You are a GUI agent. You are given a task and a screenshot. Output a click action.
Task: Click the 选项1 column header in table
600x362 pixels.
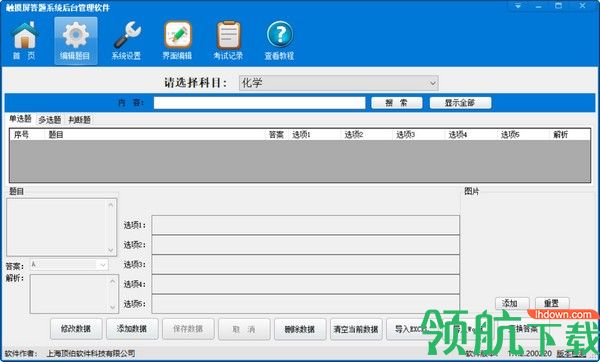coord(315,135)
